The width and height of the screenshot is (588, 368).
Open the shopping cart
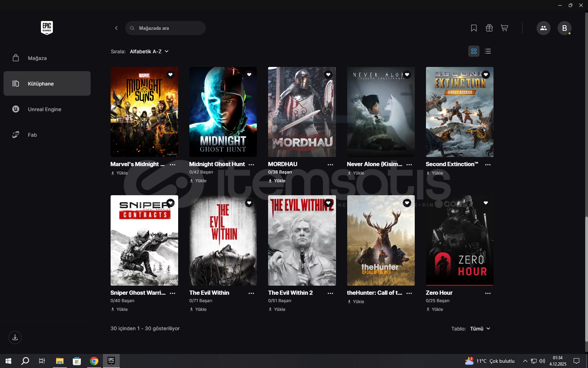(x=504, y=28)
